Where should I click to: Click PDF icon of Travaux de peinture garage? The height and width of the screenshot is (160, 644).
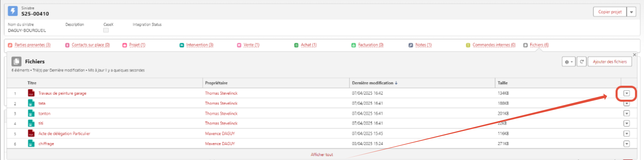click(x=31, y=93)
